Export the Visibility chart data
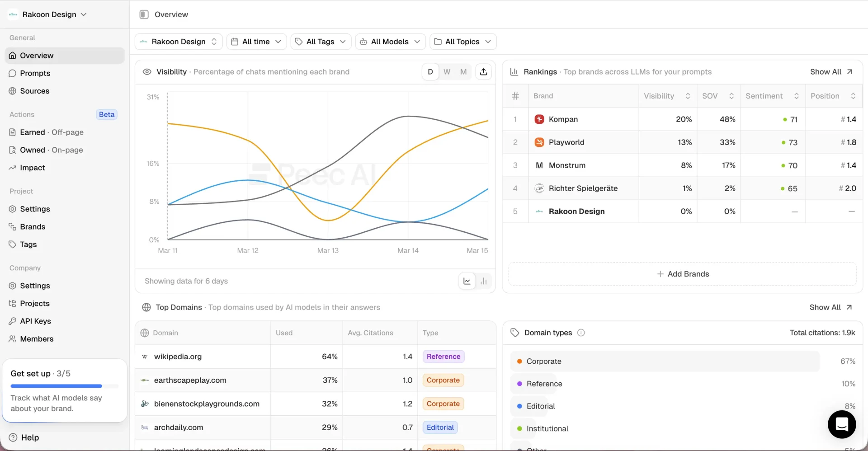Image resolution: width=868 pixels, height=451 pixels. (483, 71)
